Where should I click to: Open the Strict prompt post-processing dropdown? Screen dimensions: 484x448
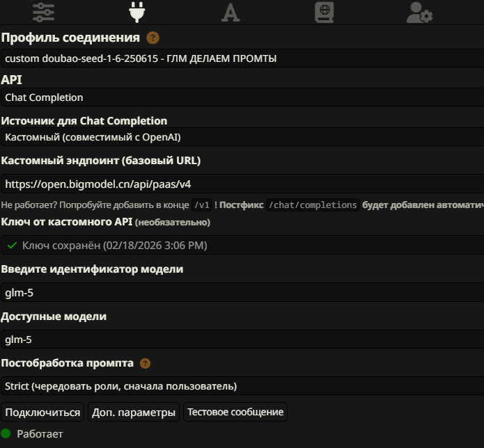(x=242, y=386)
